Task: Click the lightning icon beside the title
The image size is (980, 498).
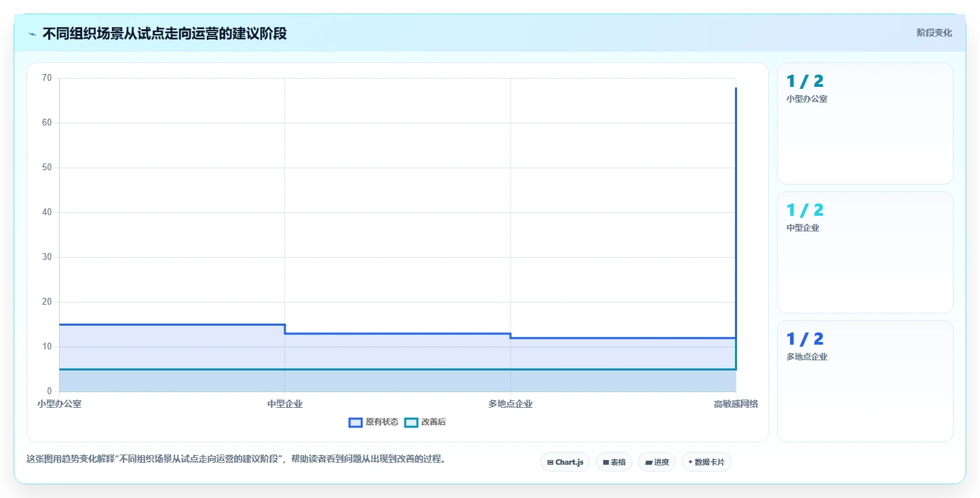Action: tap(32, 34)
